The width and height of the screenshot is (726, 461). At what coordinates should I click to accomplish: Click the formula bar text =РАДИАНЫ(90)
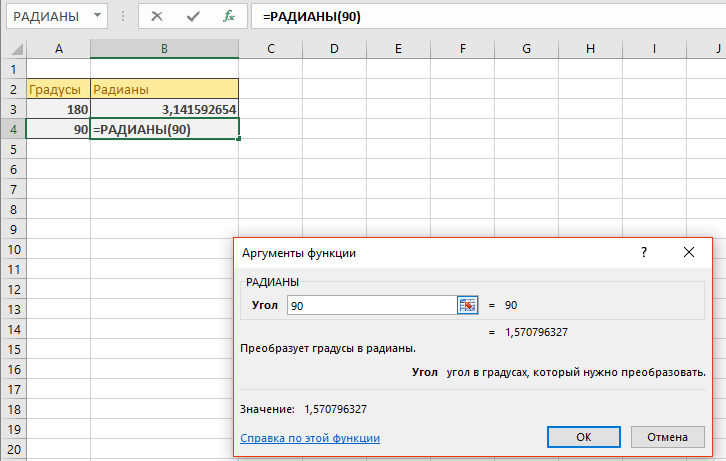[x=312, y=17]
